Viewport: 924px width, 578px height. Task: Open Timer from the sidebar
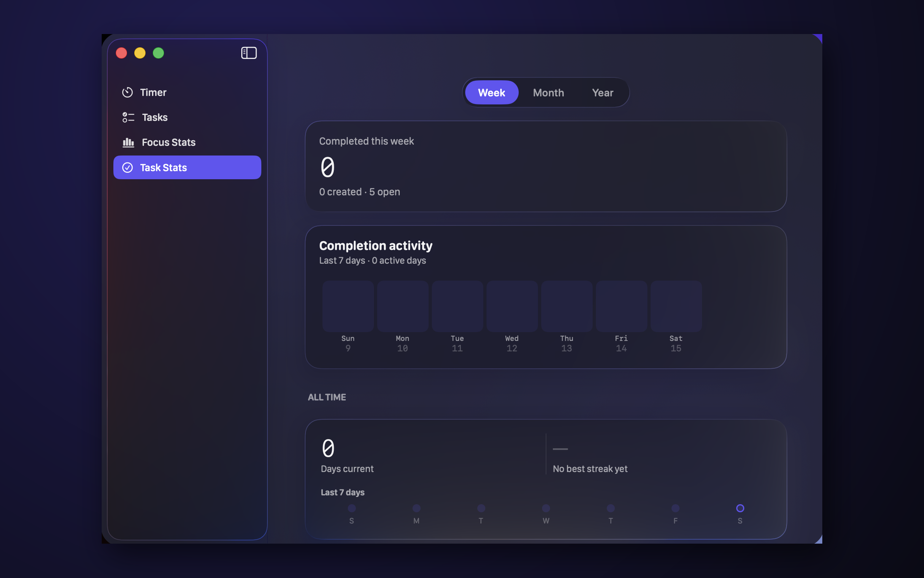[x=187, y=92]
